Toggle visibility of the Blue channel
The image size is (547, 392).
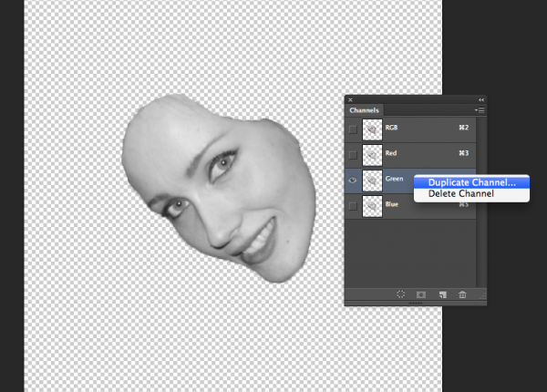tap(353, 206)
